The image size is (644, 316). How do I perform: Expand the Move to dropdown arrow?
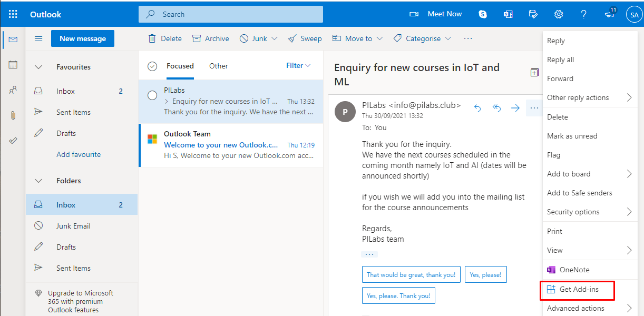pyautogui.click(x=379, y=38)
